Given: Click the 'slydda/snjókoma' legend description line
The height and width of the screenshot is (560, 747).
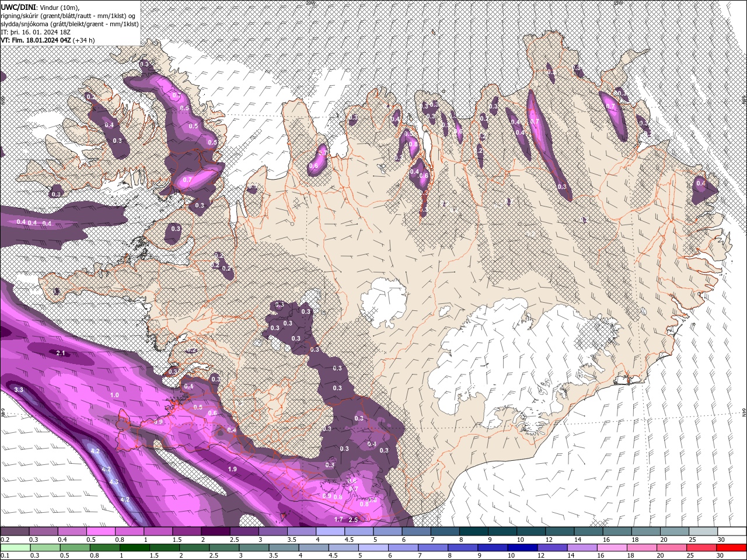Looking at the screenshot, I should (69, 24).
